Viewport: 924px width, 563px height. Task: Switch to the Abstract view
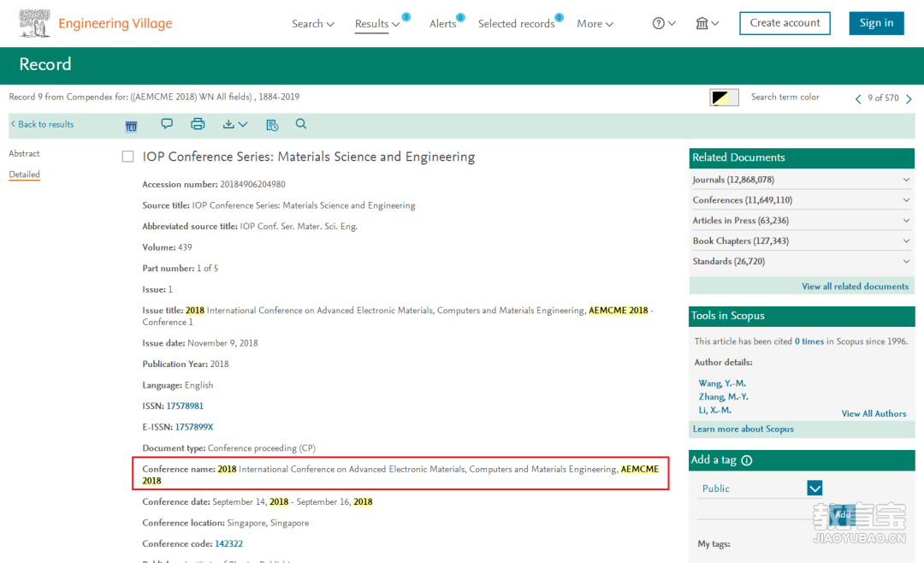(24, 153)
